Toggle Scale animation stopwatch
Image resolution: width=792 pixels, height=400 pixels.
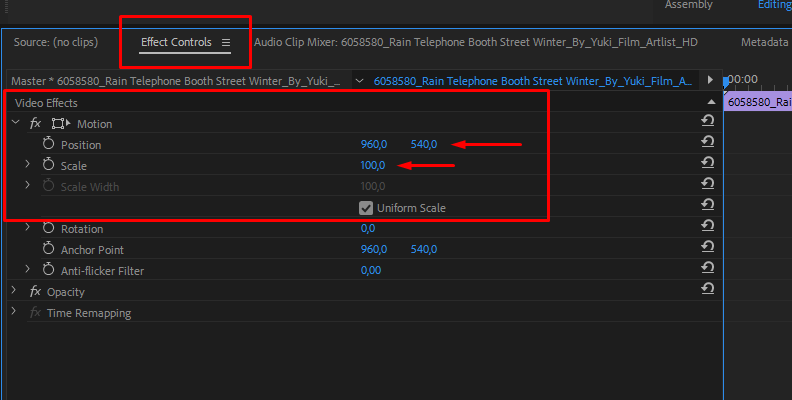tap(48, 165)
